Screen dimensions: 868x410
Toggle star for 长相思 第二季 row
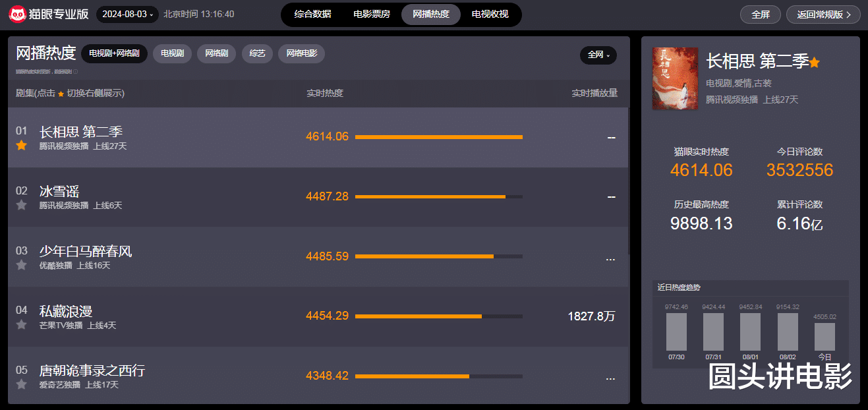21,145
